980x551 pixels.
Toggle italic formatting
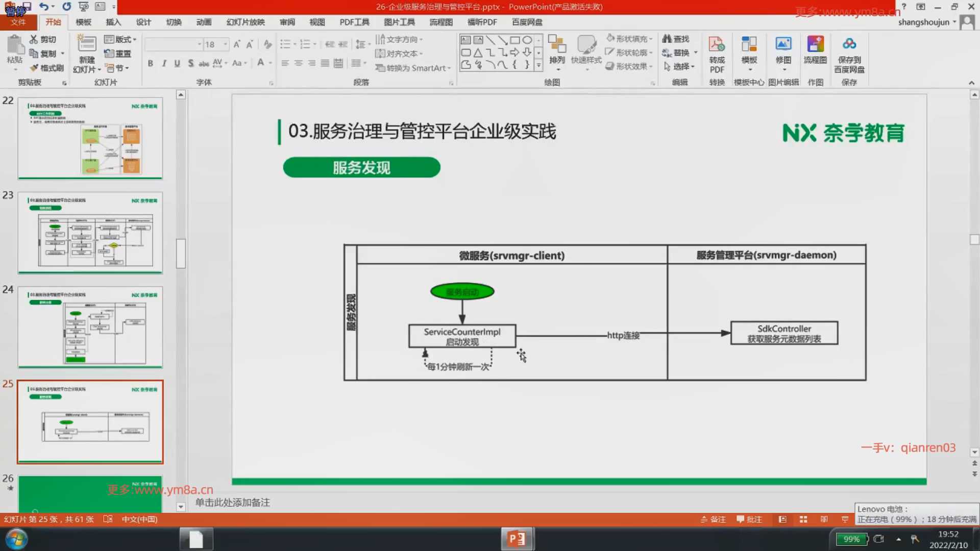164,63
